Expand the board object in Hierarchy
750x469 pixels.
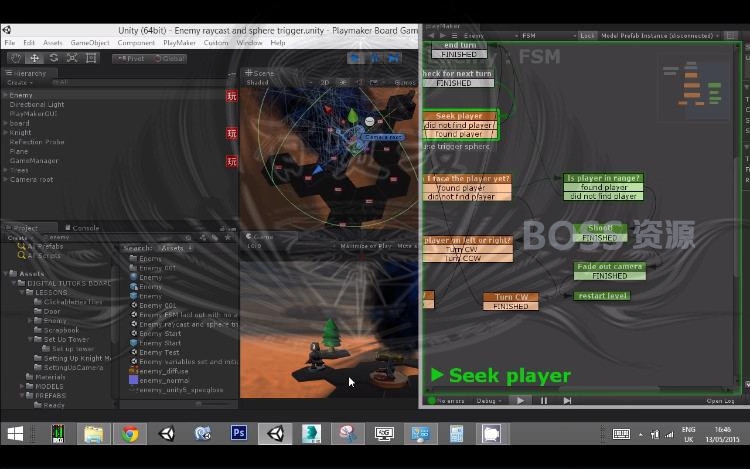click(5, 123)
